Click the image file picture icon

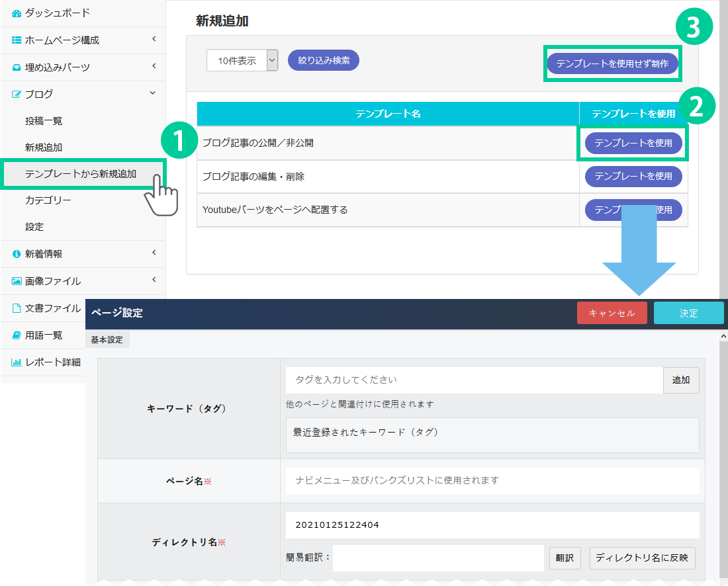17,281
